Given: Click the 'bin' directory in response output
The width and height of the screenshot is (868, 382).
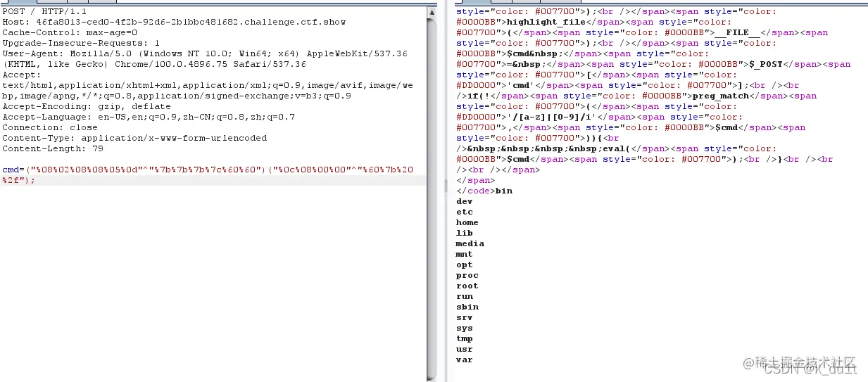Looking at the screenshot, I should point(504,191).
